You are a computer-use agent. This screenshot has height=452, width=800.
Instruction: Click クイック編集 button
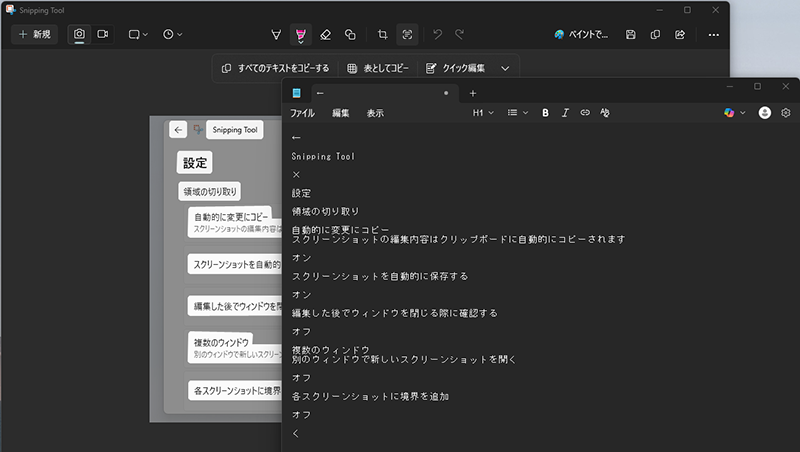455,68
